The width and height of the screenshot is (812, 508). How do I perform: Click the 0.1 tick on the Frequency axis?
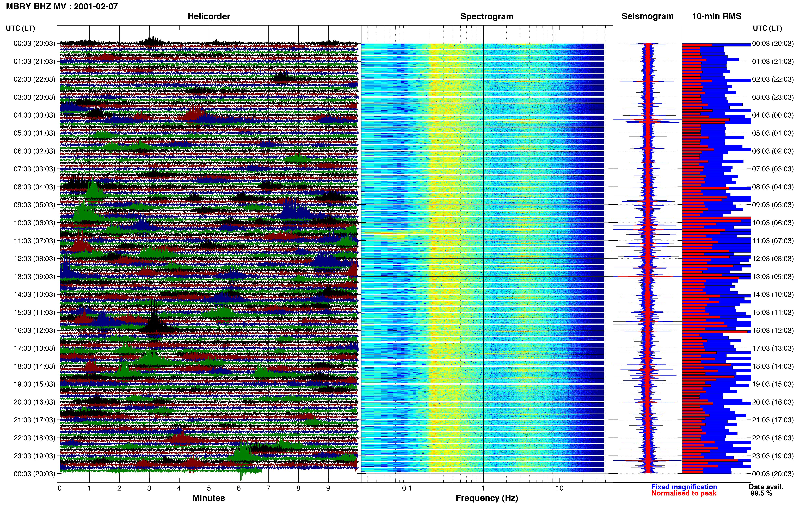tap(407, 488)
